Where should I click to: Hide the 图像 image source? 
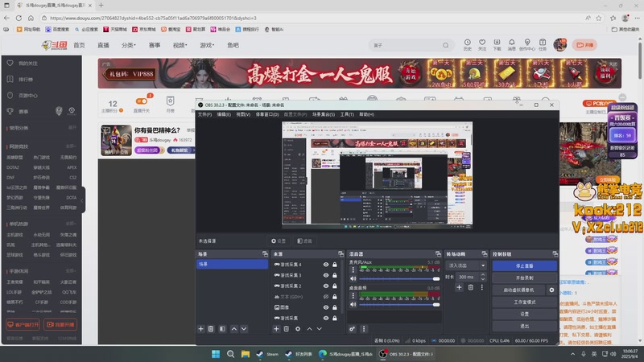(326, 307)
